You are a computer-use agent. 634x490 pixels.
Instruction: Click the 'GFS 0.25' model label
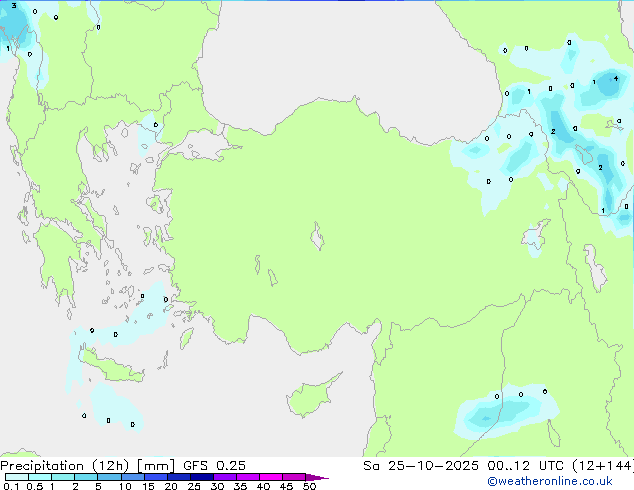[x=214, y=466]
